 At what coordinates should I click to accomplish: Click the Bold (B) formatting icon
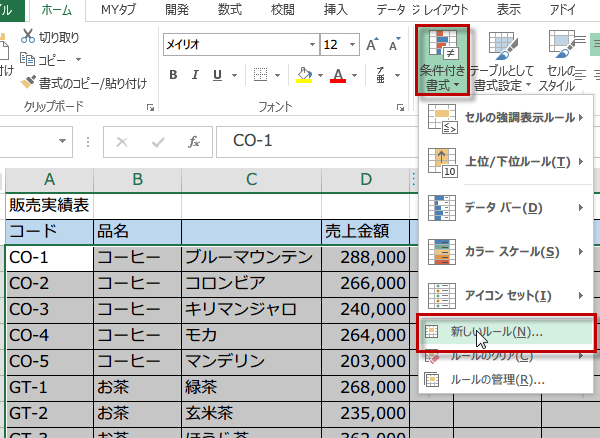(173, 76)
